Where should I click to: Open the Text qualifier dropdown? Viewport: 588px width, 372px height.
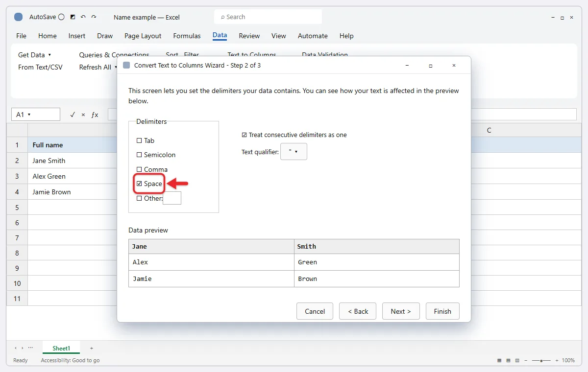point(294,152)
